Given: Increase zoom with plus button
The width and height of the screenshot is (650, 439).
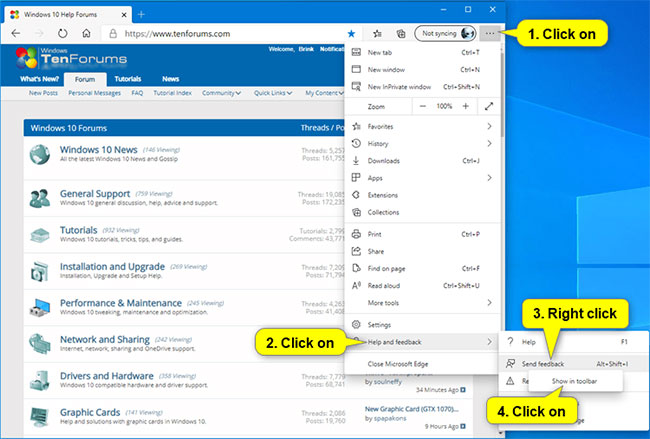Looking at the screenshot, I should (x=466, y=107).
